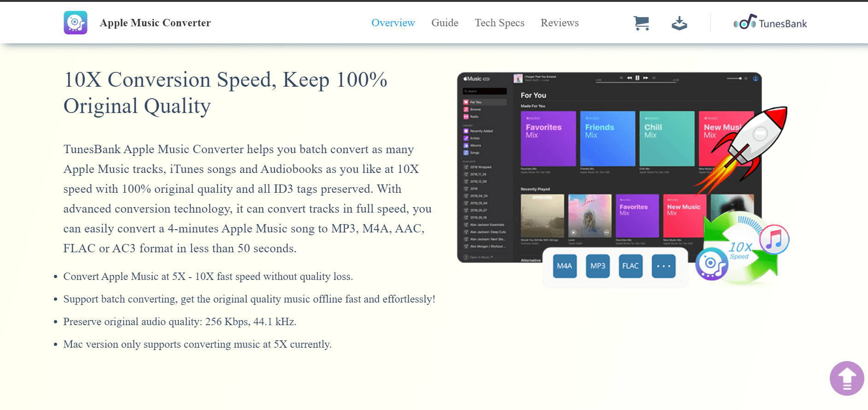The width and height of the screenshot is (868, 410).
Task: Click the 'For You' heading in screenshot
Action: tap(534, 95)
